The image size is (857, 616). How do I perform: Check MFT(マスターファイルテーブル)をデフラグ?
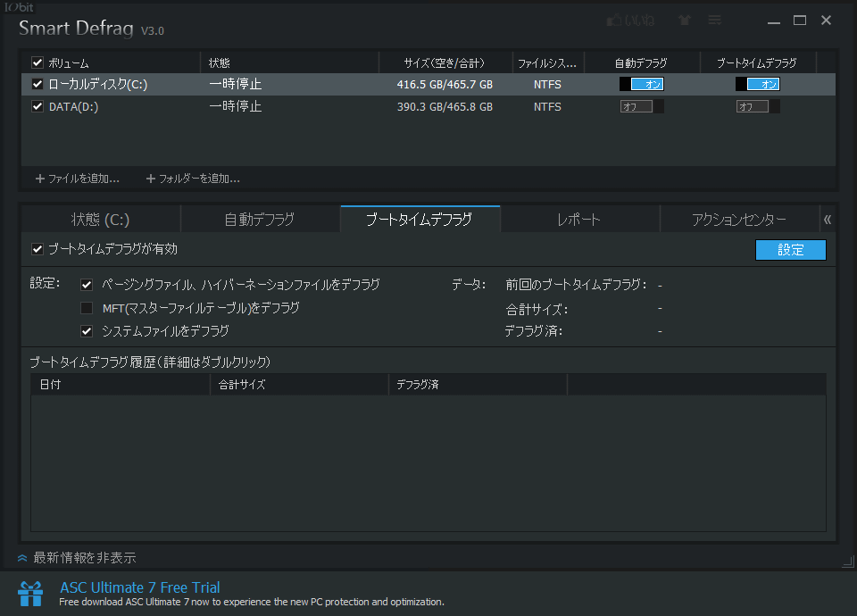[x=87, y=308]
